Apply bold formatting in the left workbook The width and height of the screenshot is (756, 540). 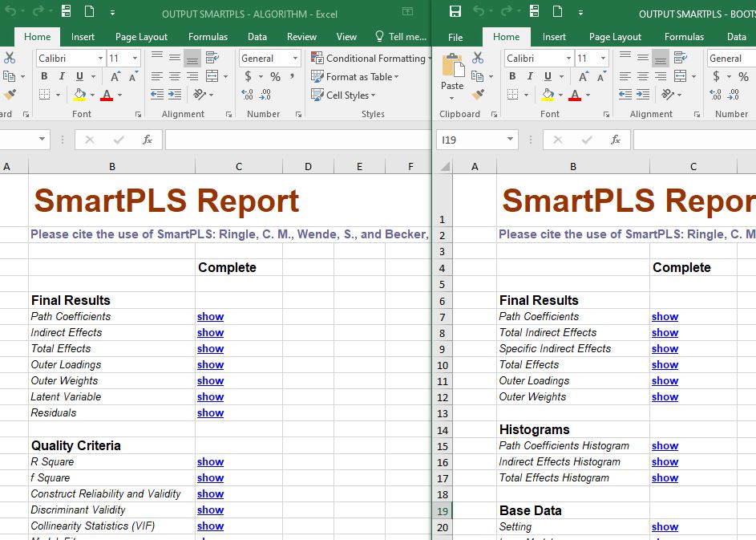tap(44, 75)
